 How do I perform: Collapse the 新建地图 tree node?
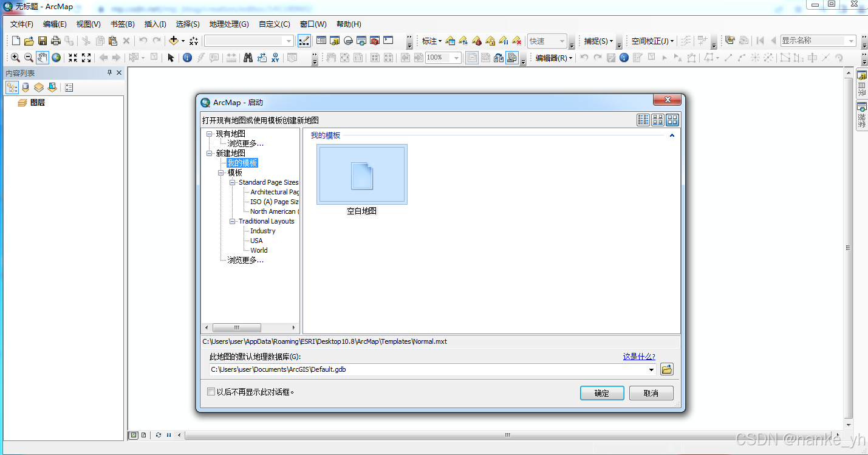click(210, 153)
